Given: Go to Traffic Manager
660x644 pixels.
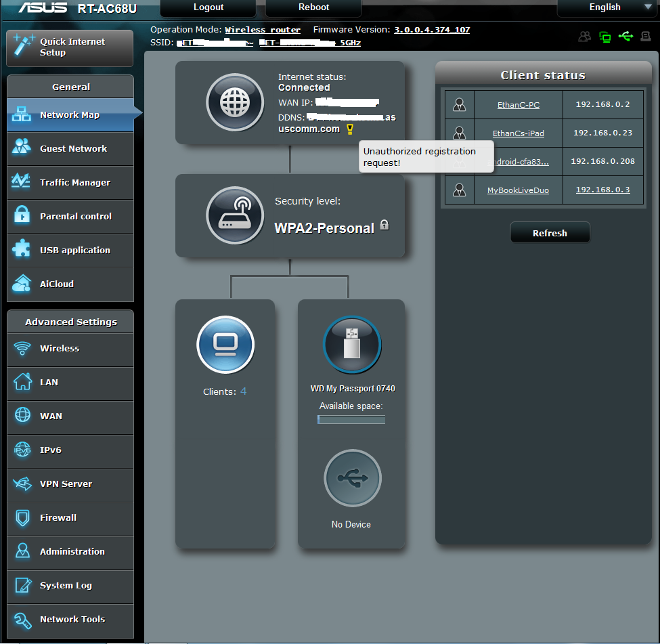Looking at the screenshot, I should tap(70, 182).
